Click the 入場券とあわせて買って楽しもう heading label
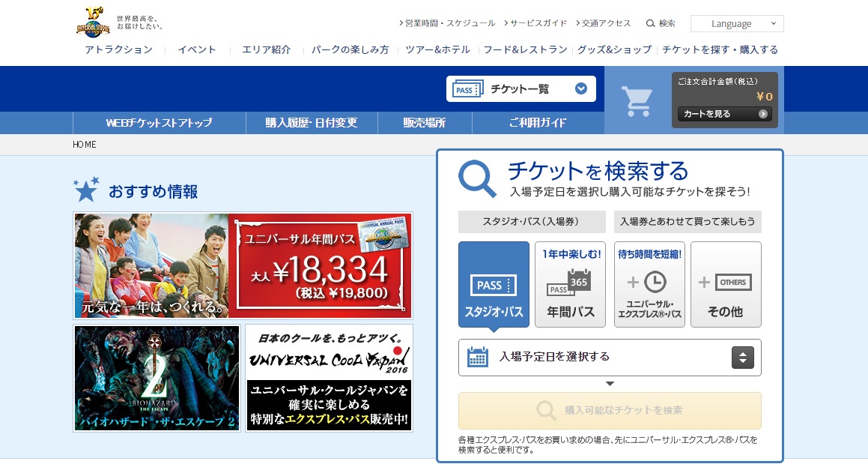Image resolution: width=868 pixels, height=464 pixels. [688, 221]
